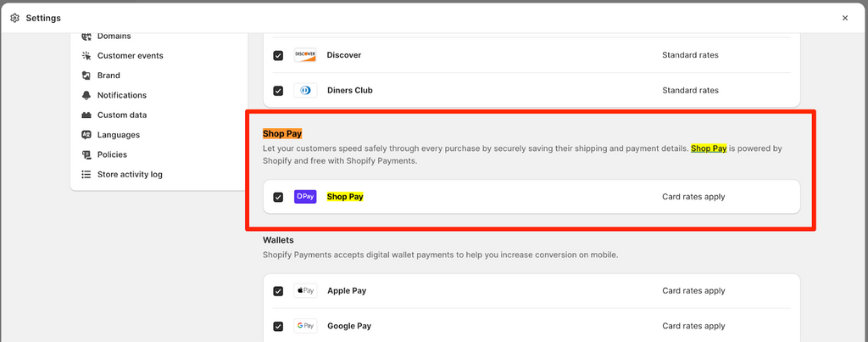
Task: Click the Discover label
Action: (344, 55)
